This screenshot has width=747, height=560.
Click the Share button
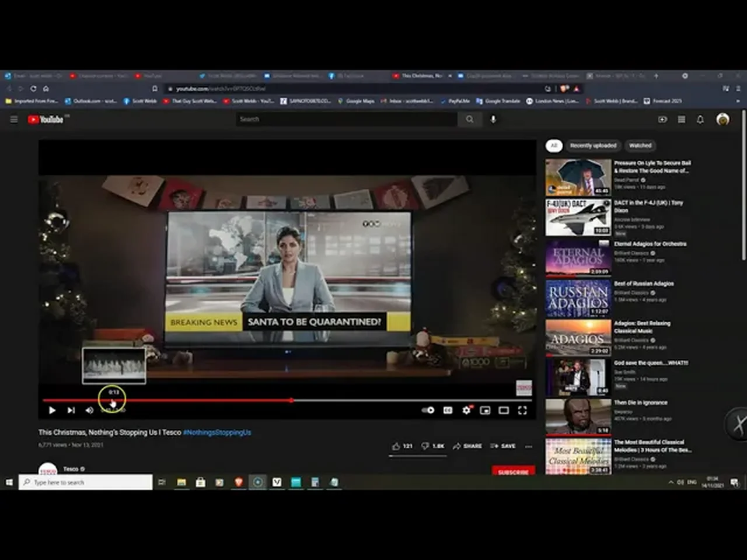(467, 446)
